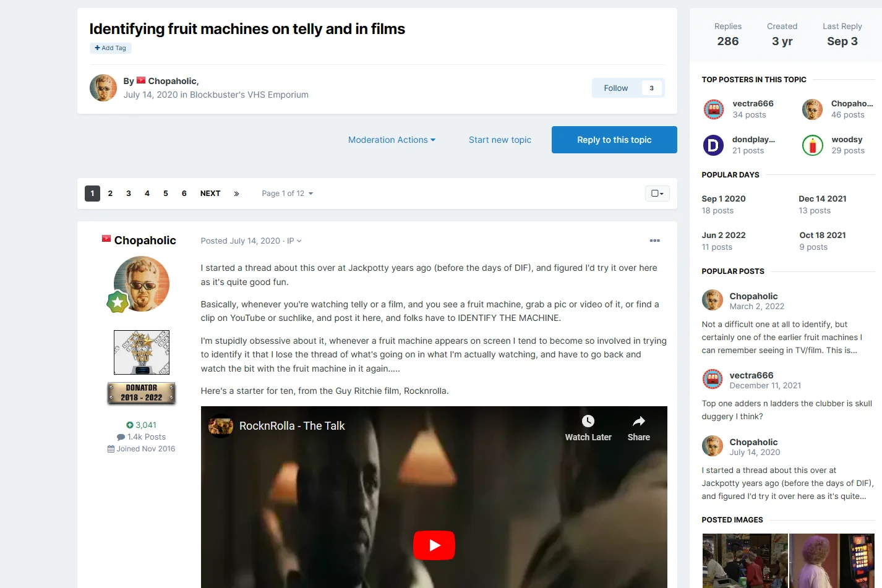Open woodsy profile name link
This screenshot has height=588, width=882.
847,140
